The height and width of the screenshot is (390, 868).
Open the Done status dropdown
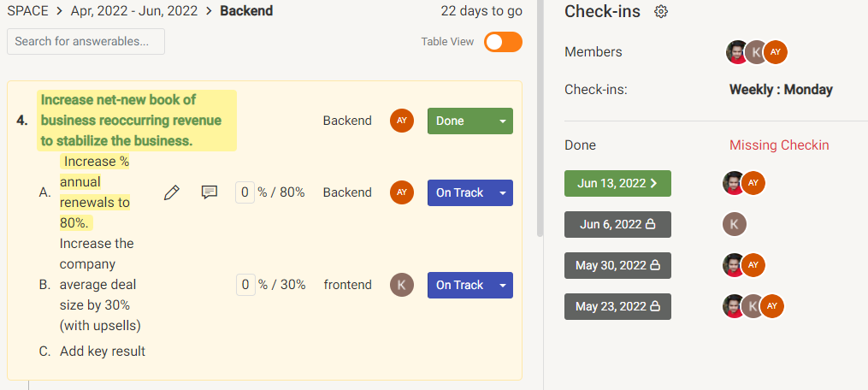pyautogui.click(x=469, y=121)
